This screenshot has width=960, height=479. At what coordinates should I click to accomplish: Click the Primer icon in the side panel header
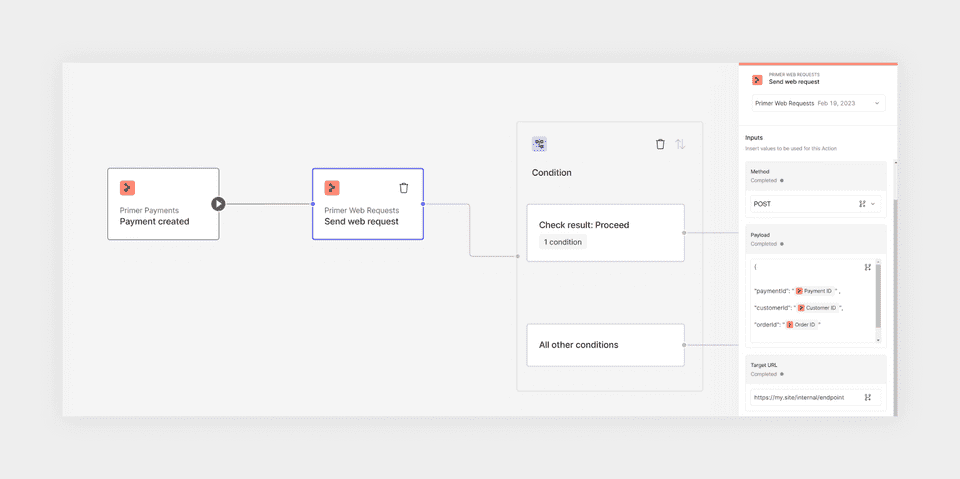[x=757, y=80]
